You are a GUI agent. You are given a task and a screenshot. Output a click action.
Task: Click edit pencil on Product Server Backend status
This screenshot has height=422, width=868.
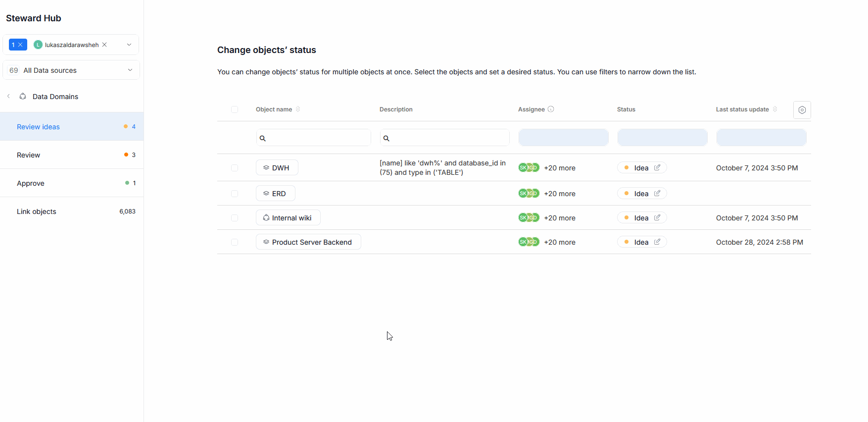click(x=657, y=242)
